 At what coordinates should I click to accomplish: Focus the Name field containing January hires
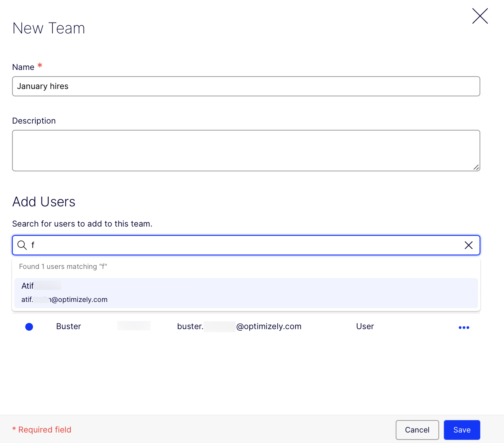(246, 86)
